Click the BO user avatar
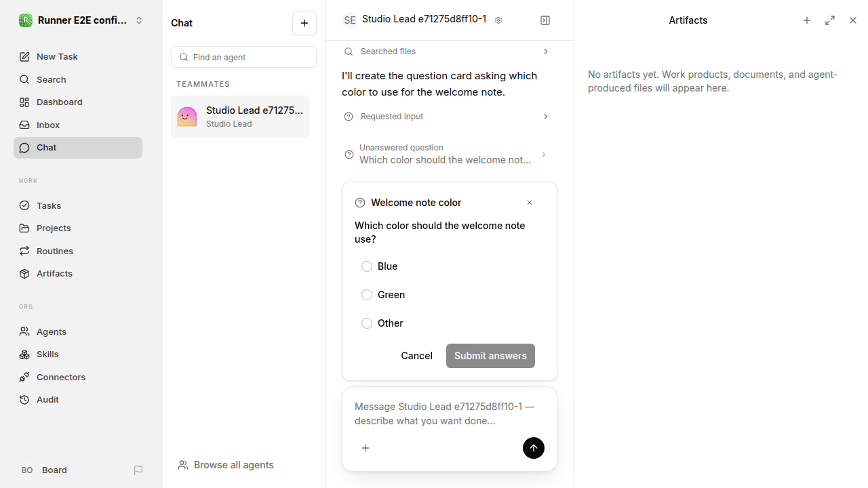This screenshot has height=488, width=868. [x=27, y=470]
